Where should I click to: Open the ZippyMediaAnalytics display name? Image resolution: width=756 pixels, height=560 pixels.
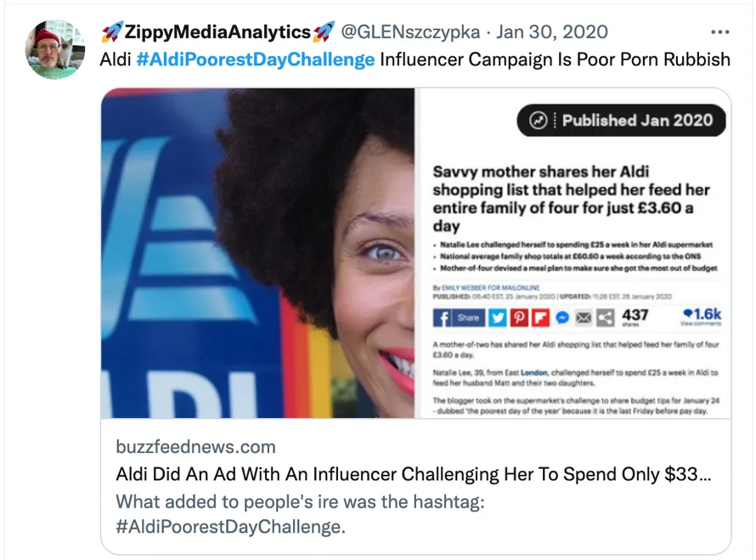pyautogui.click(x=217, y=32)
